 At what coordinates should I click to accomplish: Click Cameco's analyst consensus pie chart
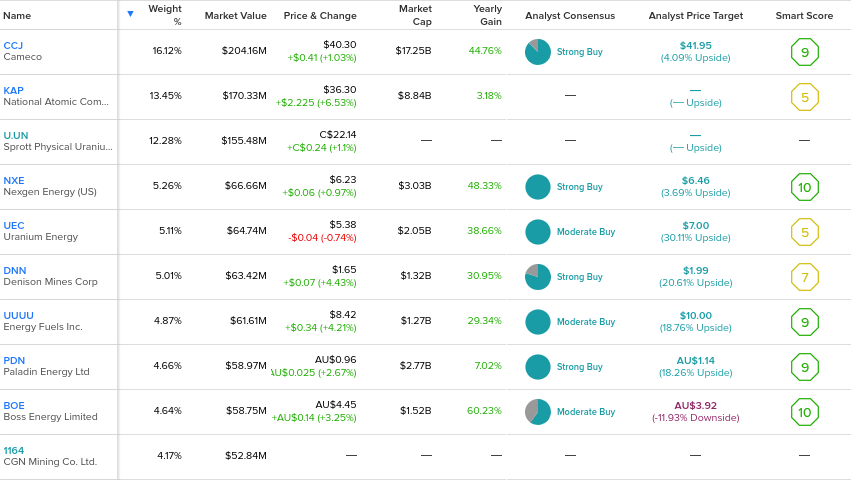538,52
